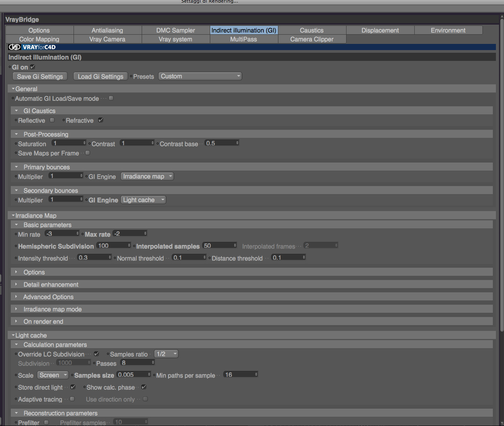Viewport: 504px width, 426px height.
Task: Open the Scale dropdown set to Screen
Action: (x=53, y=375)
